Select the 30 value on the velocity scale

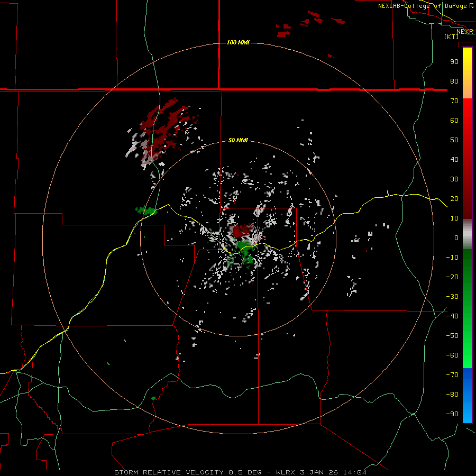click(454, 179)
